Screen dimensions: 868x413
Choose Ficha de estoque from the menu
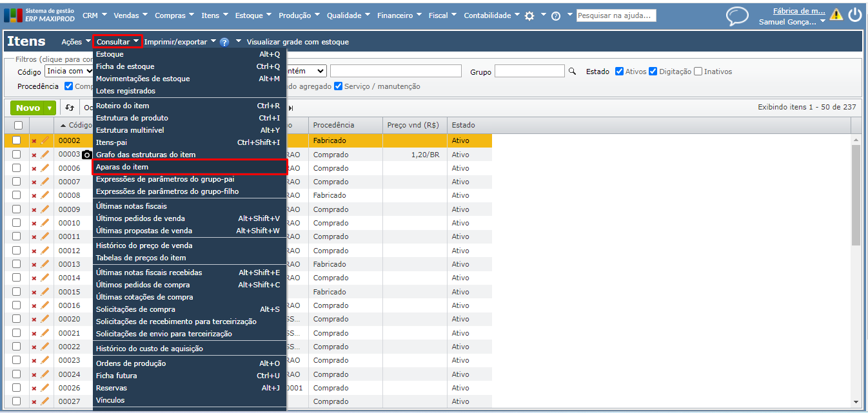[125, 66]
